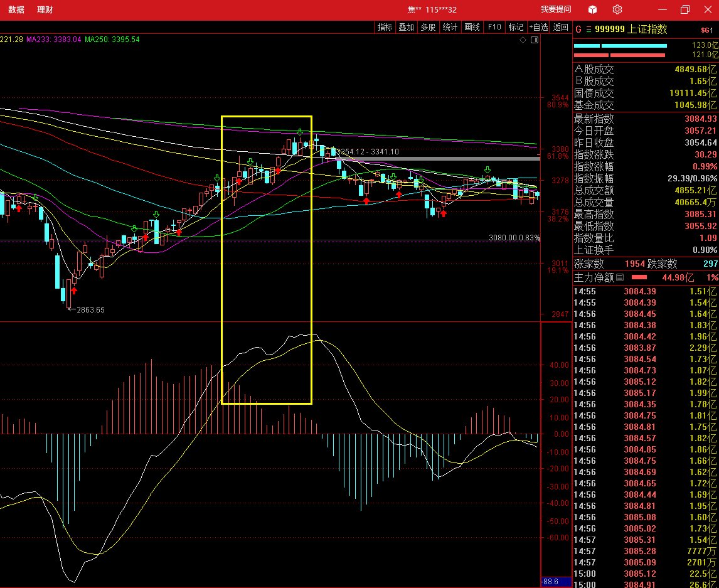Click the 2863.65 low price label

coord(90,309)
